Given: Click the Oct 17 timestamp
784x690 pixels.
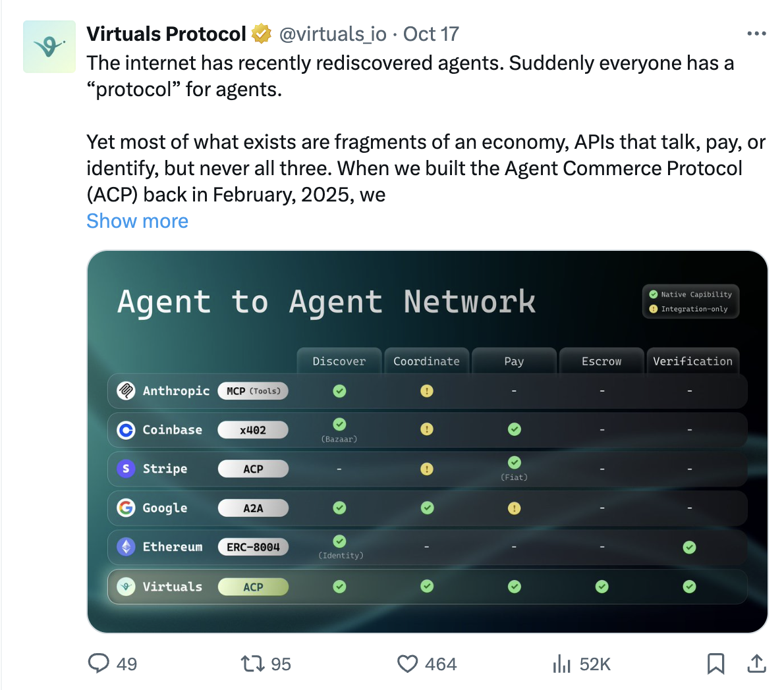Looking at the screenshot, I should click(431, 34).
